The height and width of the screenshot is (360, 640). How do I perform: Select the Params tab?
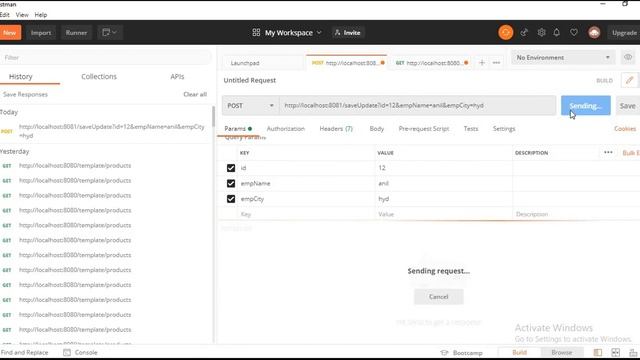[x=238, y=129]
